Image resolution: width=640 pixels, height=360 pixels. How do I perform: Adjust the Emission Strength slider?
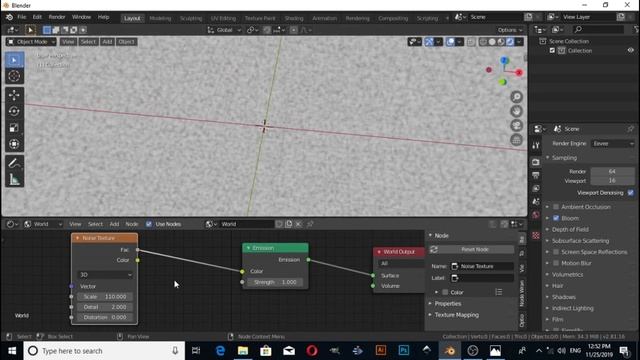click(275, 282)
